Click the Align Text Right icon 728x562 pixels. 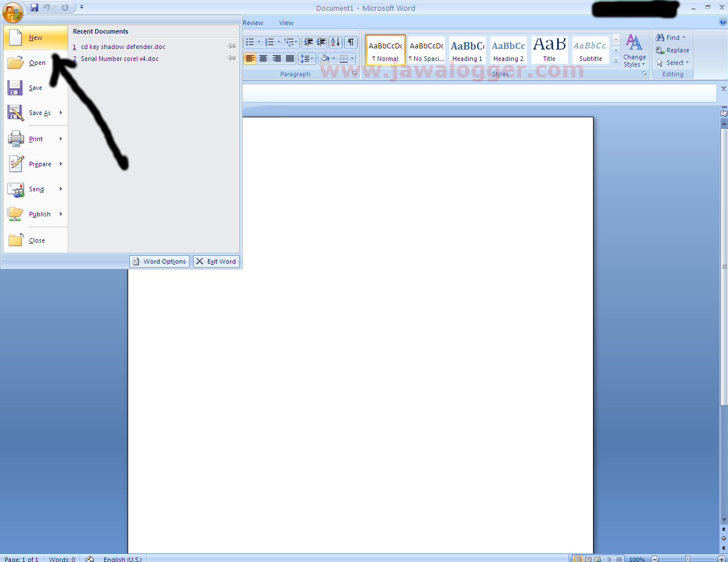277,59
